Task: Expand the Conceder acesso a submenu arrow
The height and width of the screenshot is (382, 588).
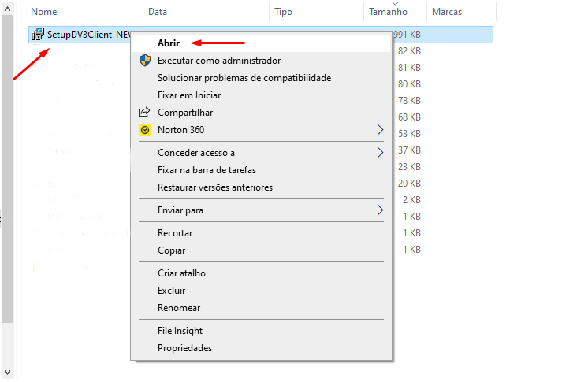Action: (380, 153)
